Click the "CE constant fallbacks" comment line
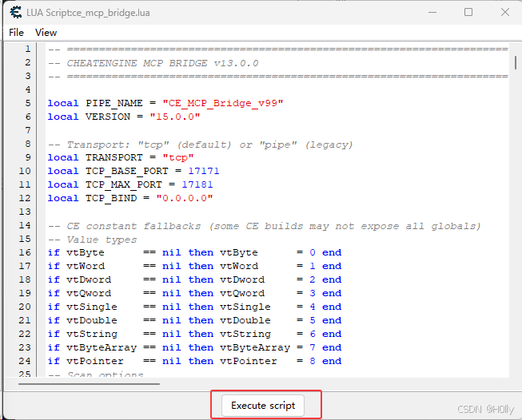The width and height of the screenshot is (522, 420). point(265,226)
